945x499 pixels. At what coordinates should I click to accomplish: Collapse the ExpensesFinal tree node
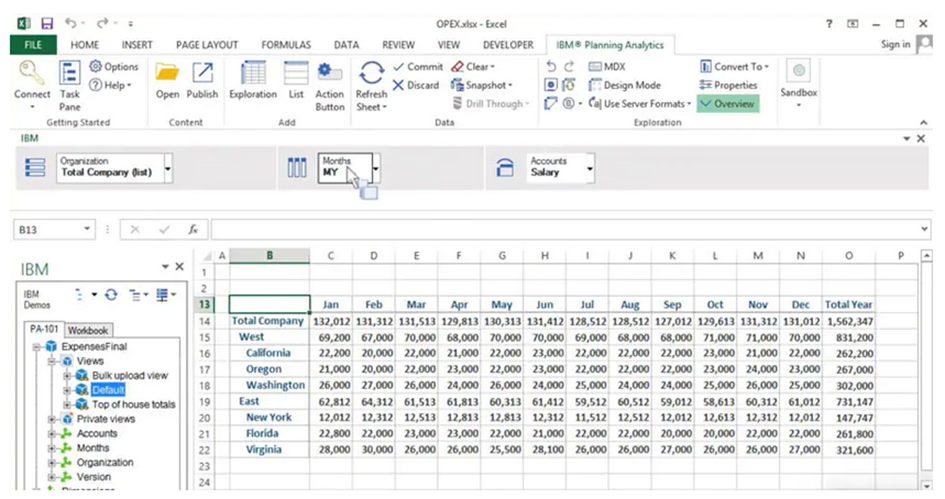coord(37,347)
